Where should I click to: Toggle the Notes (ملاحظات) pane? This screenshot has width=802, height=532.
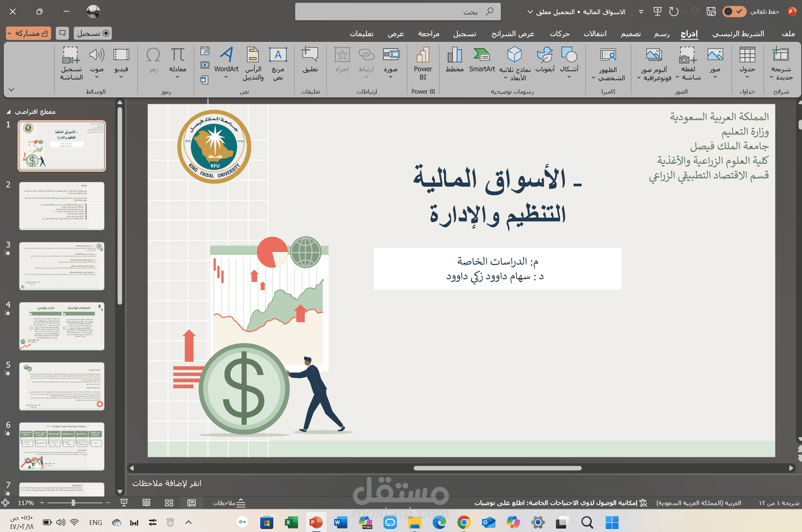point(229,503)
